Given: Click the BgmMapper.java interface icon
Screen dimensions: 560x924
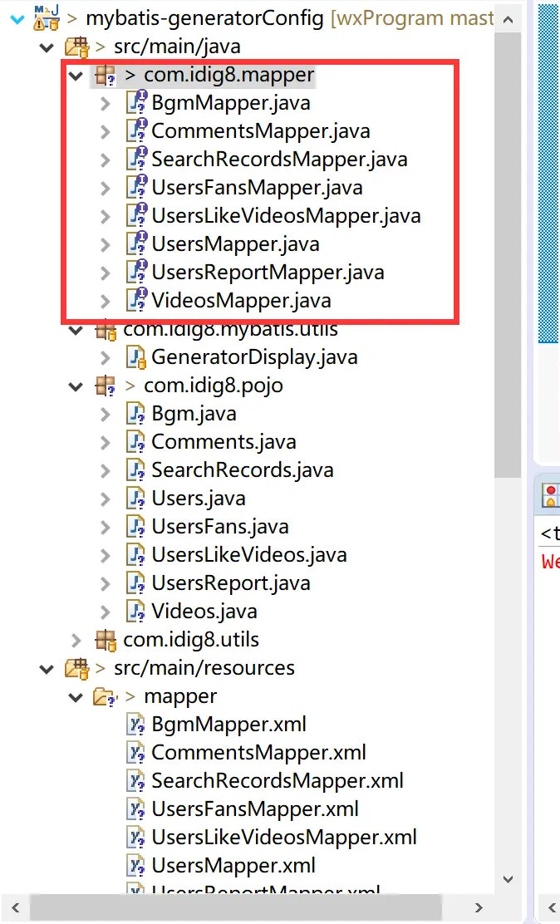Looking at the screenshot, I should pyautogui.click(x=137, y=102).
